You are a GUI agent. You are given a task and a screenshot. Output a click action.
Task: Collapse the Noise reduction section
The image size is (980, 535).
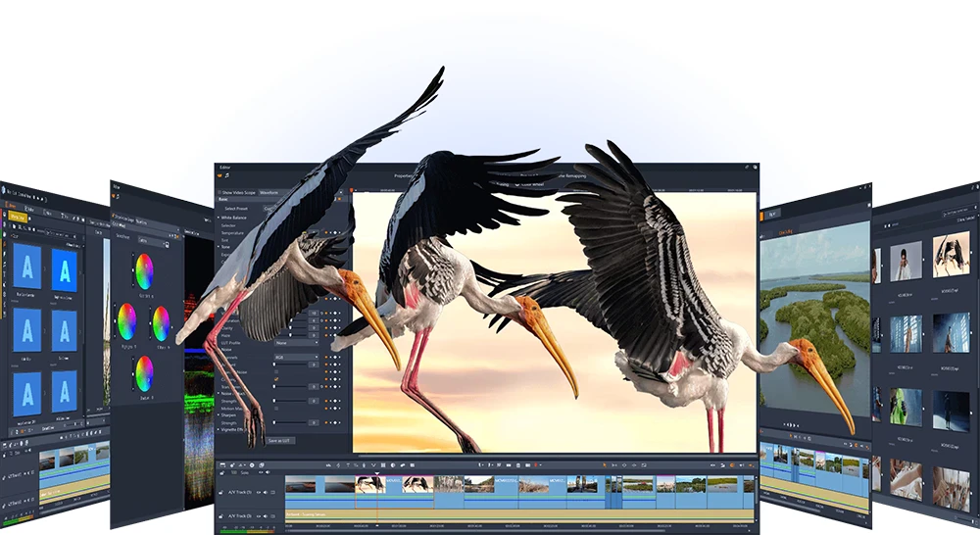219,393
